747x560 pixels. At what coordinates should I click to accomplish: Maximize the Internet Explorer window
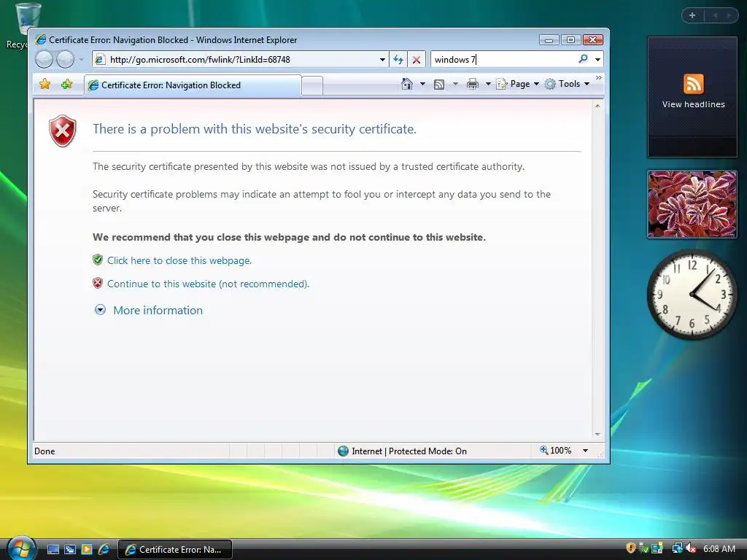570,40
